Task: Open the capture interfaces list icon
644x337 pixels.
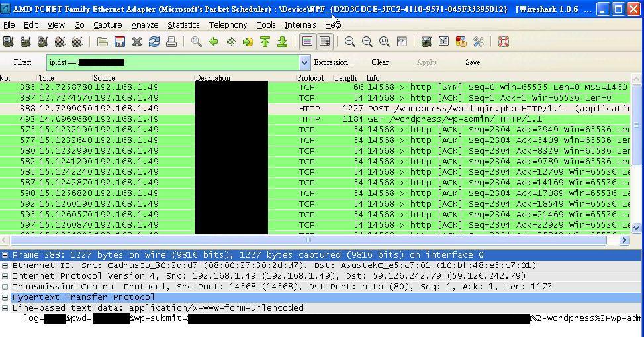Action: point(8,42)
